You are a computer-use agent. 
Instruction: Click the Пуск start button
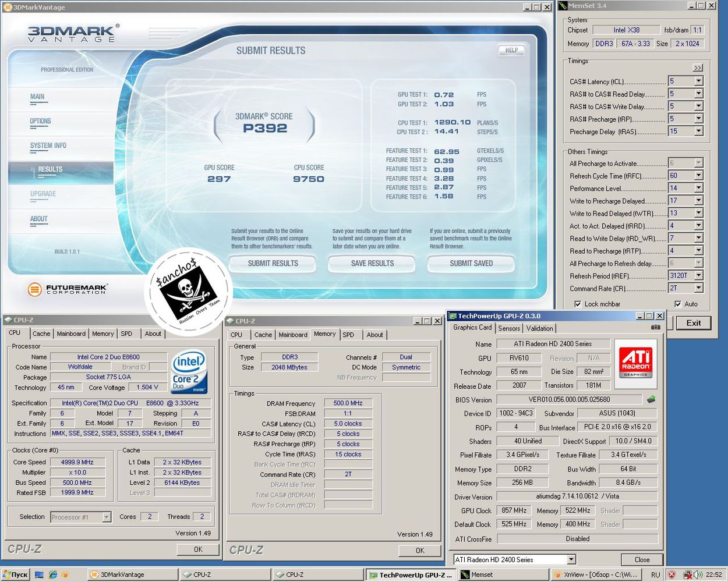(15, 574)
